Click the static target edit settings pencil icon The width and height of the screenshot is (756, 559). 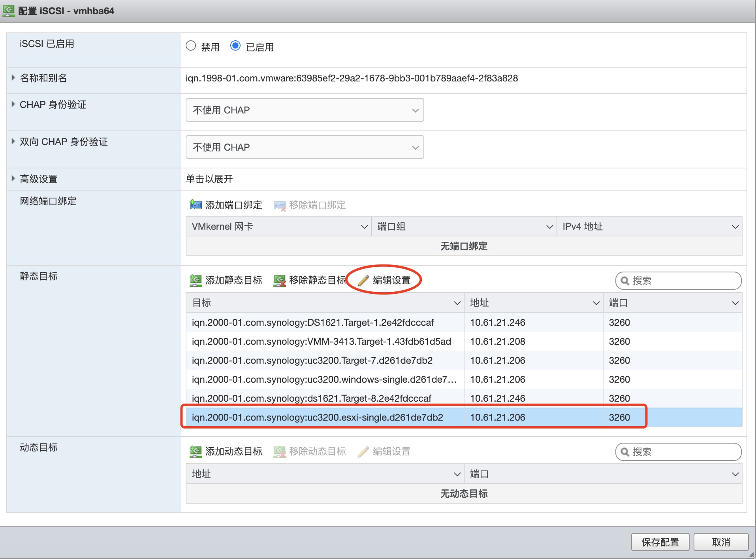pyautogui.click(x=363, y=280)
